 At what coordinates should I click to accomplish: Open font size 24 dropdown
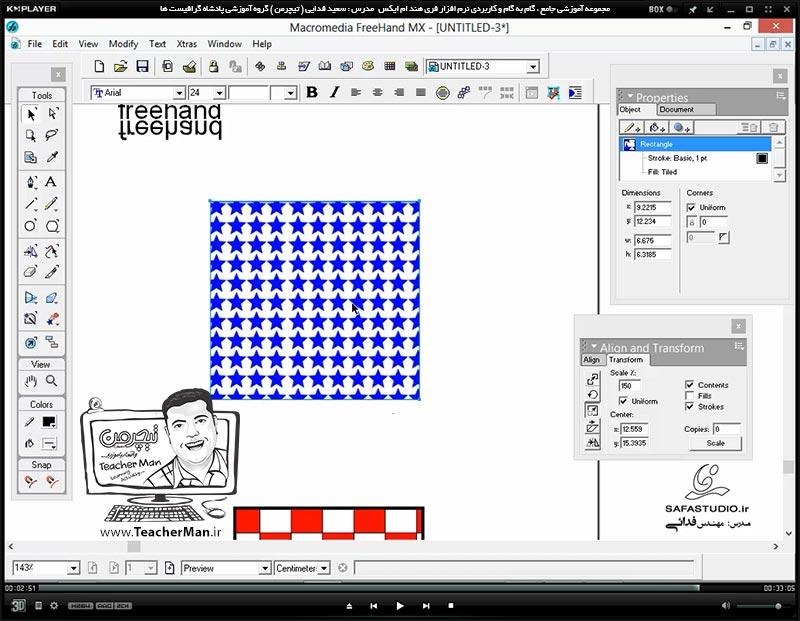pos(219,93)
